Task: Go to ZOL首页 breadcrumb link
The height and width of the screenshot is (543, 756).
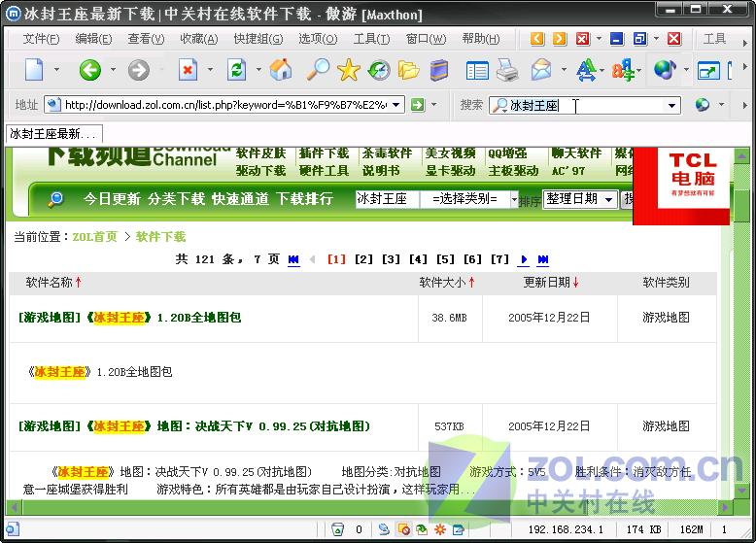Action: coord(94,237)
